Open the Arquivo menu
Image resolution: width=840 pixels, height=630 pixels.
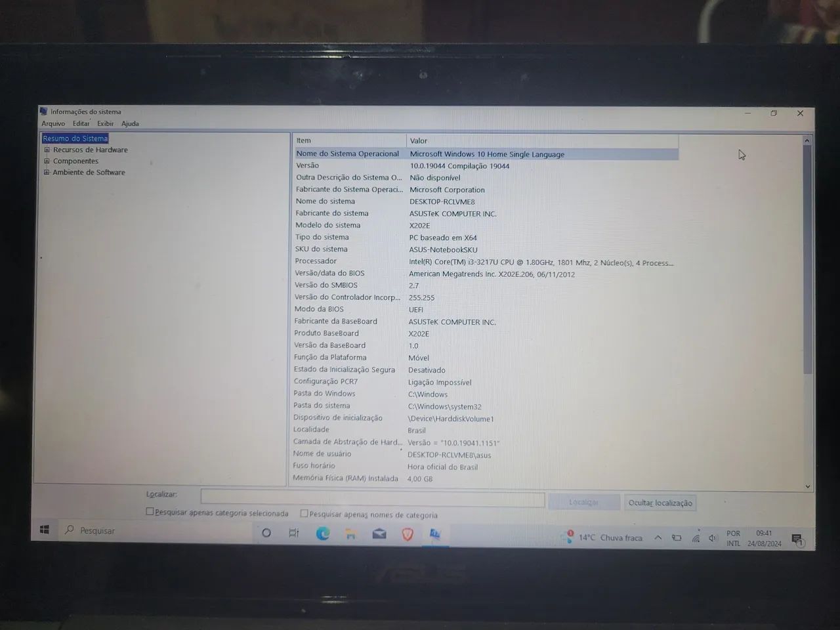(x=53, y=123)
